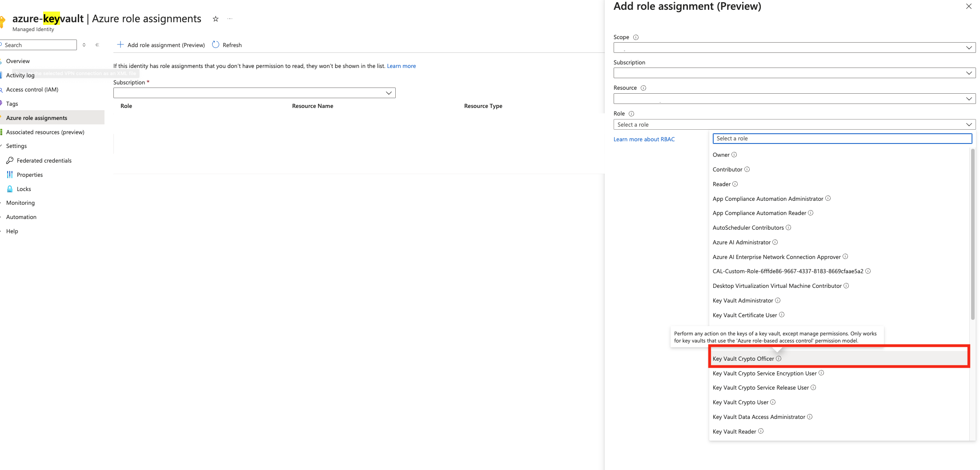980x470 pixels.
Task: Open the main page Subscription dropdown
Action: (254, 93)
